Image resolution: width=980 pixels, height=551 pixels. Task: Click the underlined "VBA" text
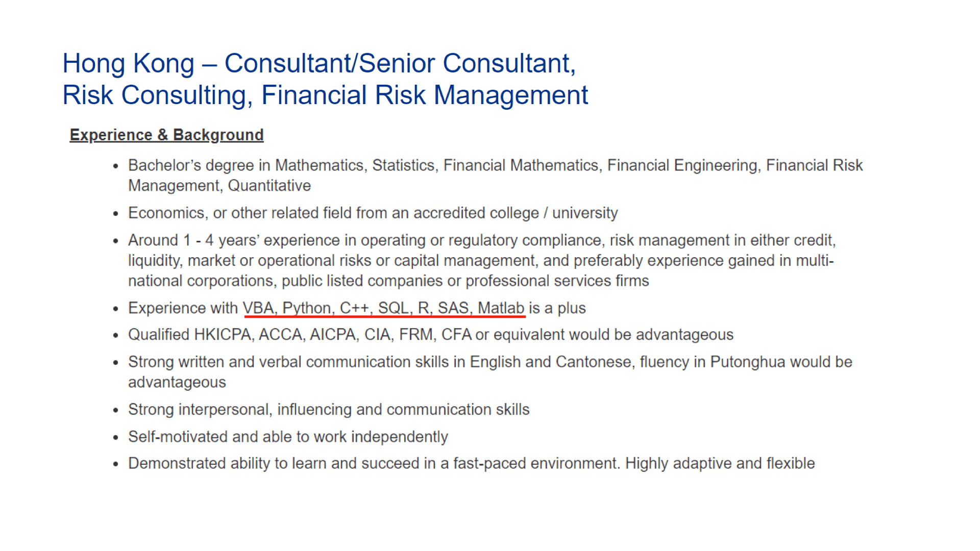click(258, 308)
